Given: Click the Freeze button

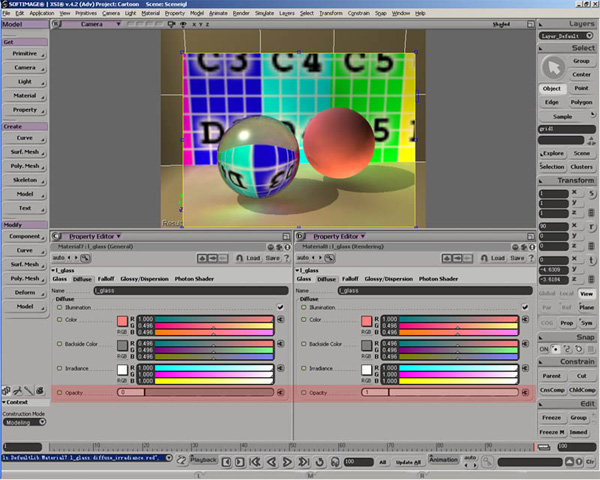Looking at the screenshot, I should 551,418.
